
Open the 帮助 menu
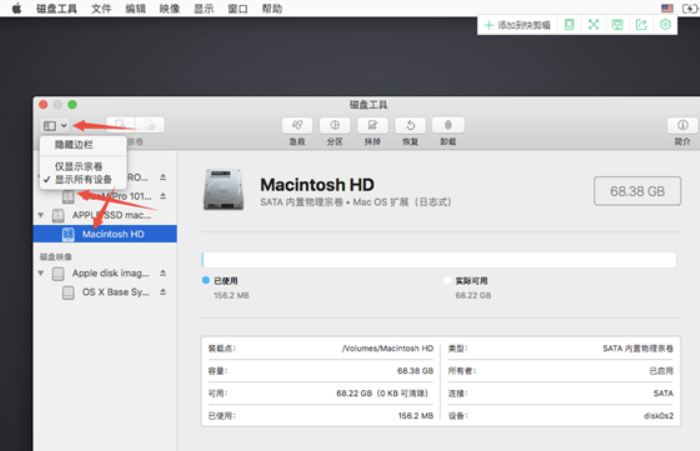(272, 9)
